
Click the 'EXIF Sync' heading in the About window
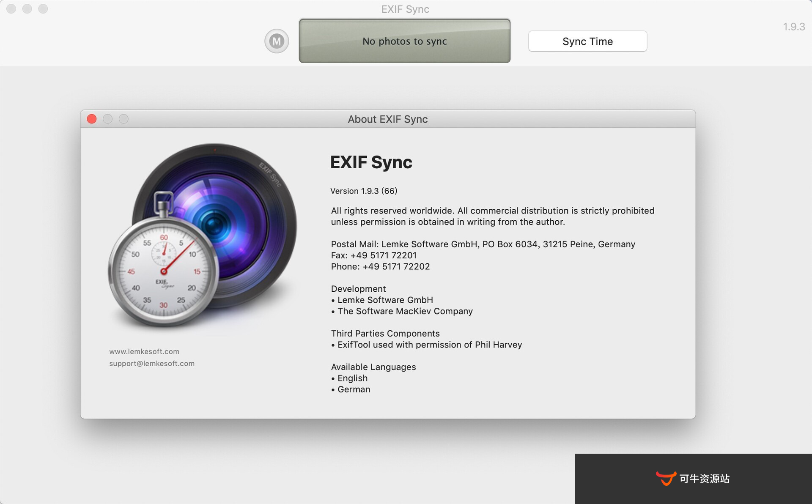(371, 162)
